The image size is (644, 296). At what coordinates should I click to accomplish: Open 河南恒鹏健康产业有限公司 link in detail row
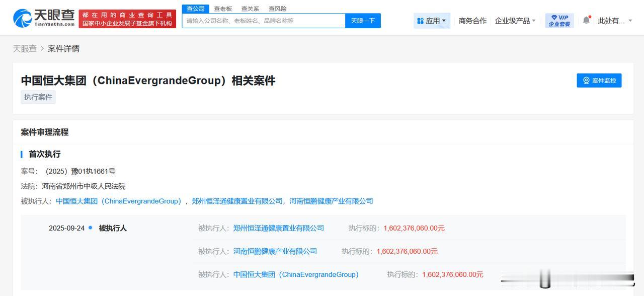point(275,251)
